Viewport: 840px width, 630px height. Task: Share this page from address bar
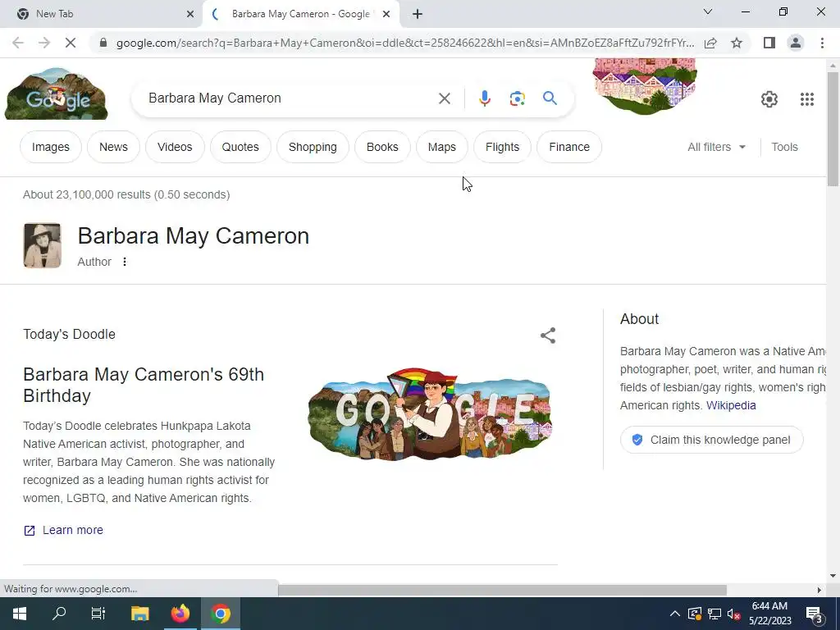tap(710, 43)
